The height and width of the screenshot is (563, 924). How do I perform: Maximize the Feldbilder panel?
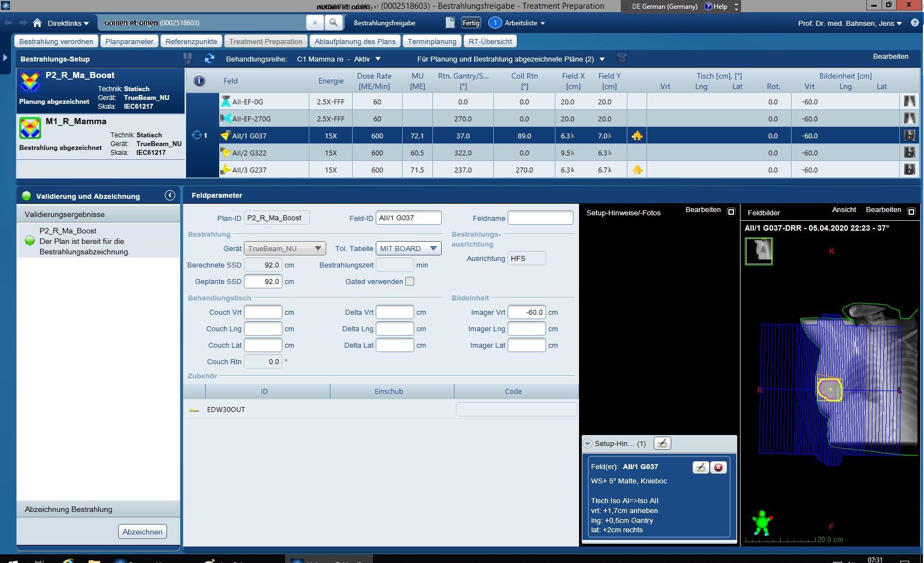coord(911,212)
